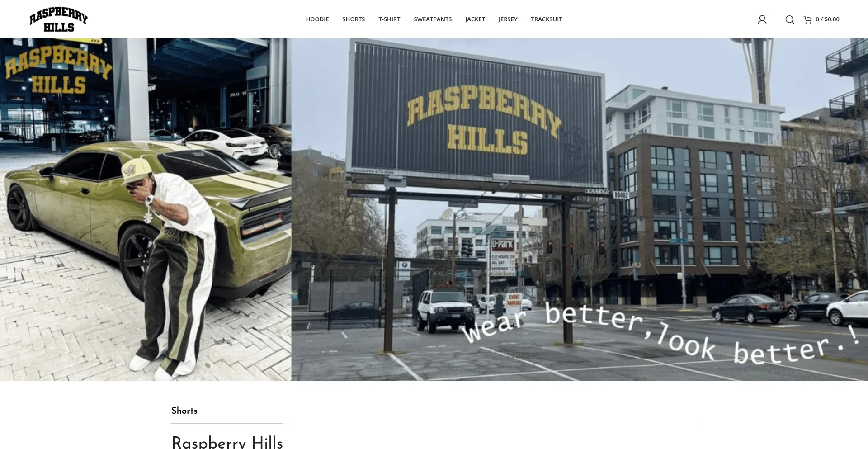The image size is (868, 449).
Task: Navigate to the JERSEY category
Action: click(x=508, y=19)
